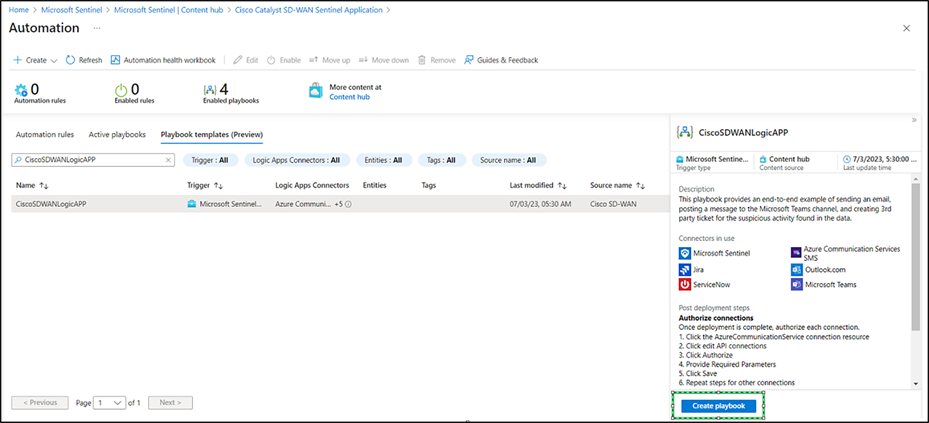Click the Enabled playbooks icon
This screenshot has width=929, height=423.
point(210,90)
